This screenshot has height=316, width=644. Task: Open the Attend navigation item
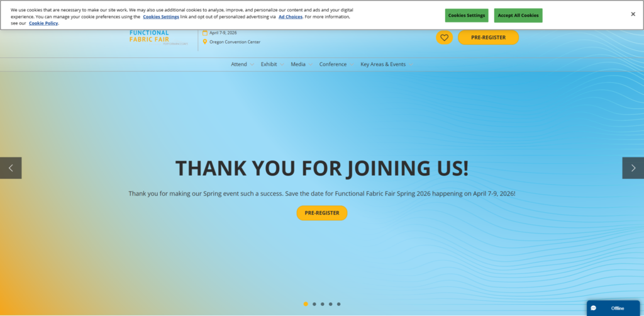(239, 64)
